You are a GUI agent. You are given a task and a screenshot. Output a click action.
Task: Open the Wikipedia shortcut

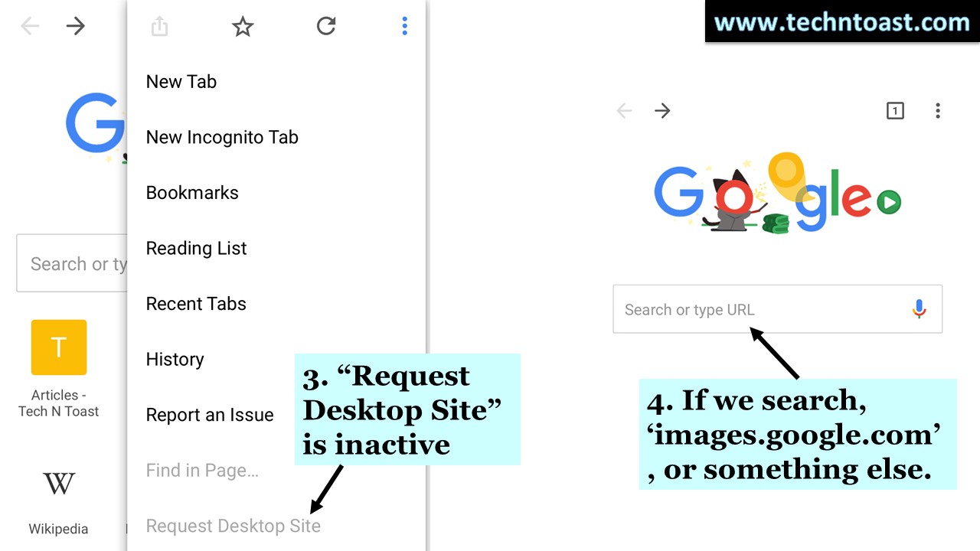(58, 484)
